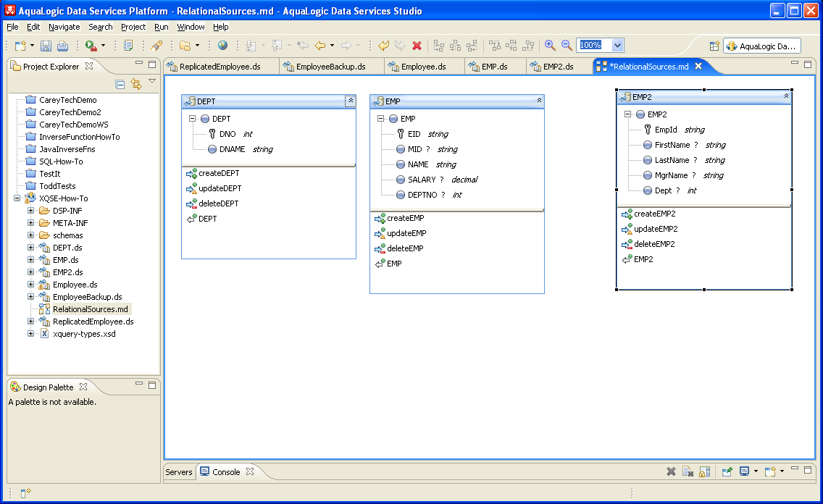
Task: Click the New wizard toolbar icon
Action: pos(20,46)
